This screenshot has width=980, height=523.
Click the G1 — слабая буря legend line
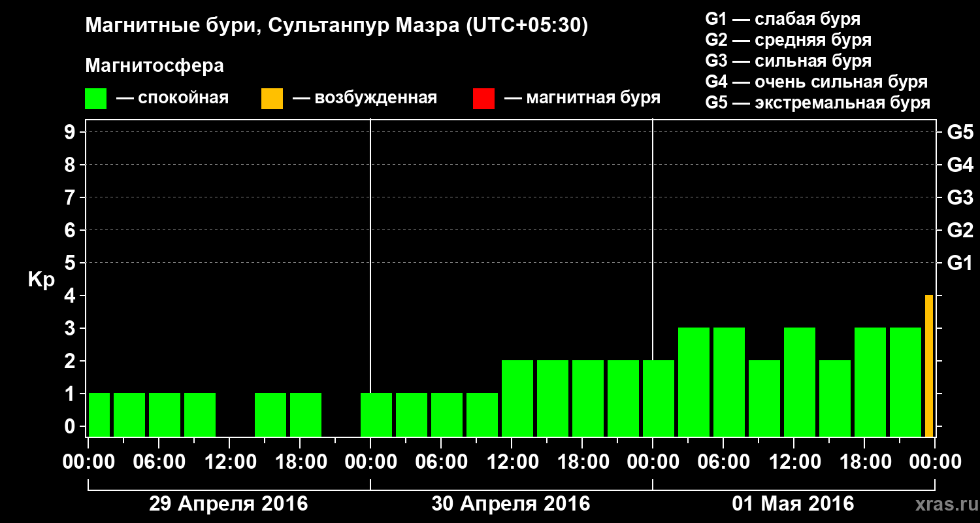pos(783,19)
